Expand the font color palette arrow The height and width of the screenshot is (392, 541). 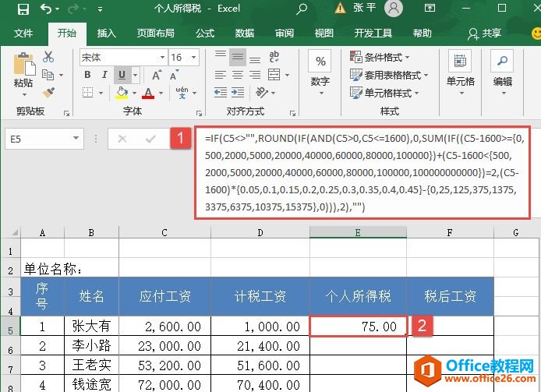click(x=161, y=93)
